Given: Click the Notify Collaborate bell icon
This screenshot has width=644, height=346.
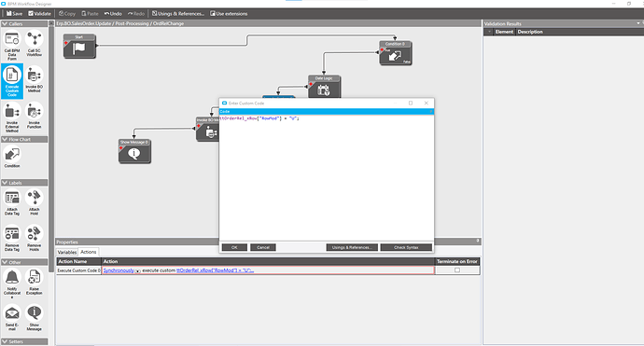Looking at the screenshot, I should coord(12,278).
